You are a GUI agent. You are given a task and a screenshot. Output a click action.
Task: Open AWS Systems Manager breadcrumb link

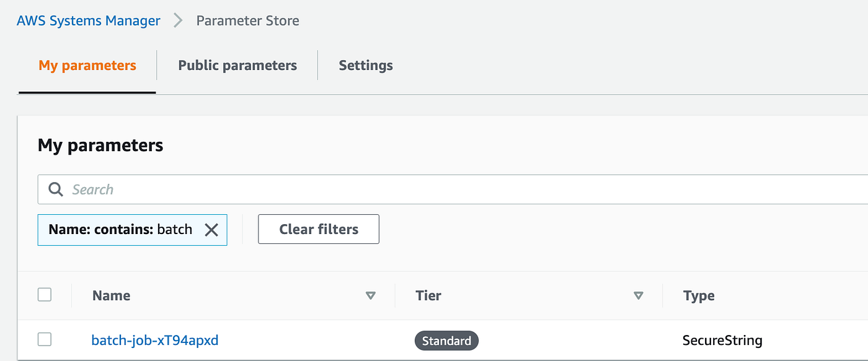tap(88, 20)
